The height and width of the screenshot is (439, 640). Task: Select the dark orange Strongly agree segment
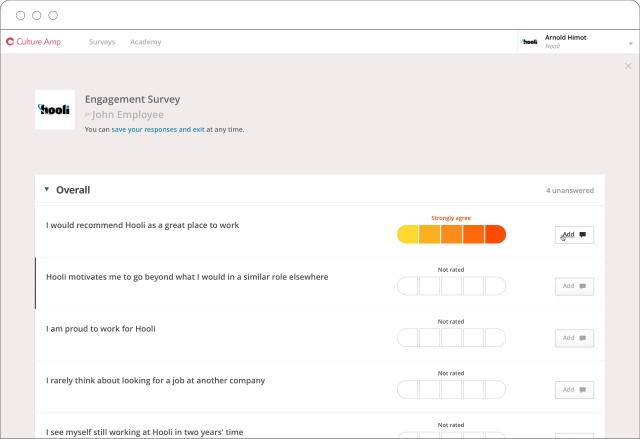pyautogui.click(x=496, y=234)
